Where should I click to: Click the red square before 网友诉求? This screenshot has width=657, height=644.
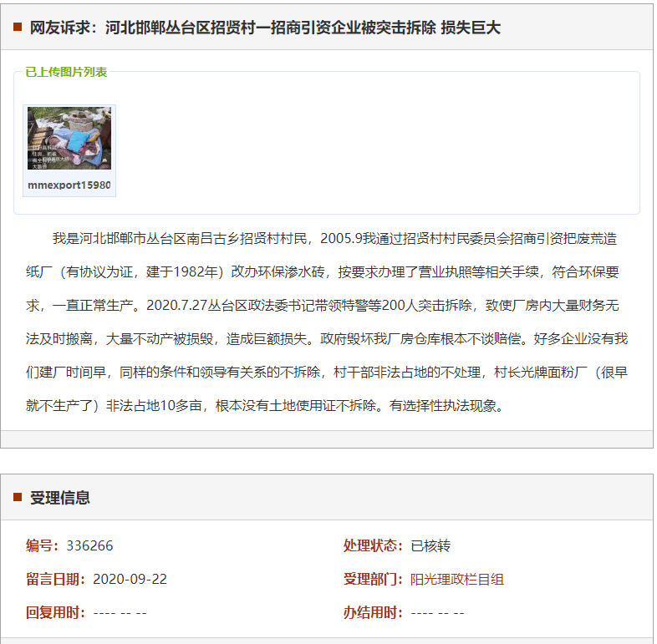click(x=18, y=28)
